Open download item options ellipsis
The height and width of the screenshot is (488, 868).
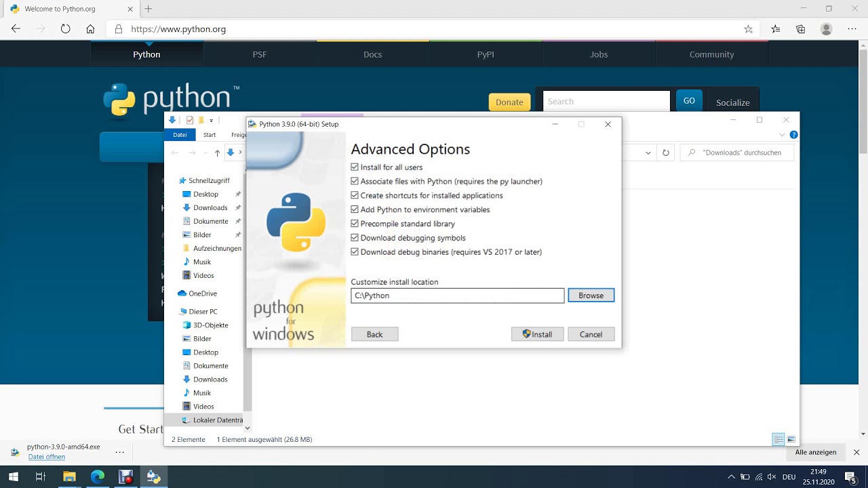[x=120, y=452]
